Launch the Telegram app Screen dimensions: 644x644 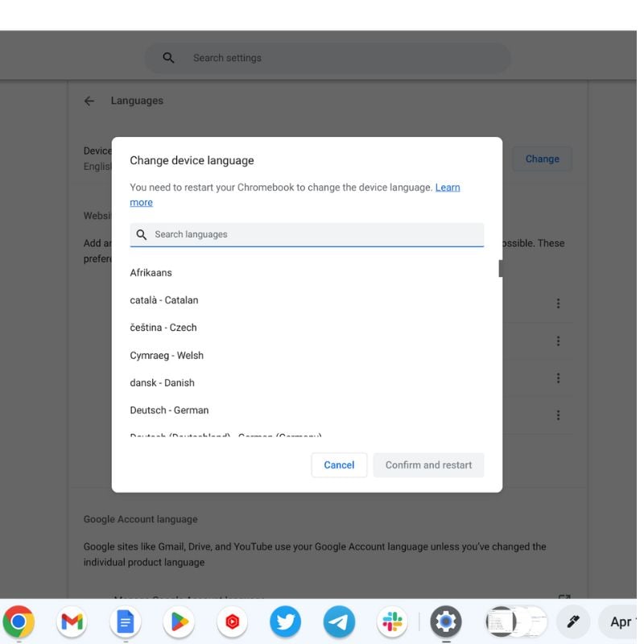[x=339, y=621]
